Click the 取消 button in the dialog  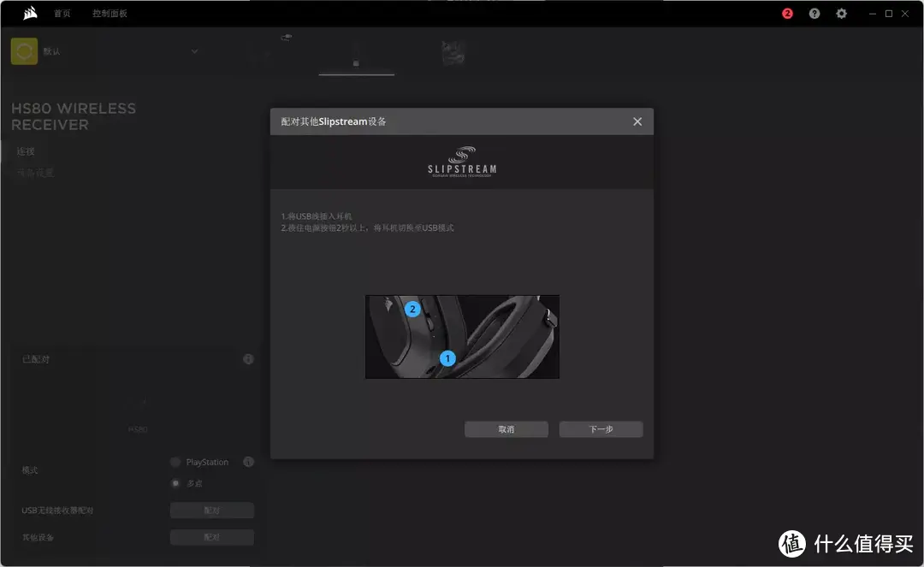click(x=506, y=429)
